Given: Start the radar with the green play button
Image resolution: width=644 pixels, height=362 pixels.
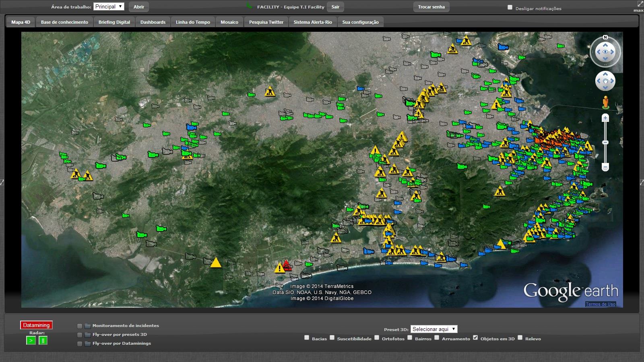Looking at the screenshot, I should click(31, 341).
